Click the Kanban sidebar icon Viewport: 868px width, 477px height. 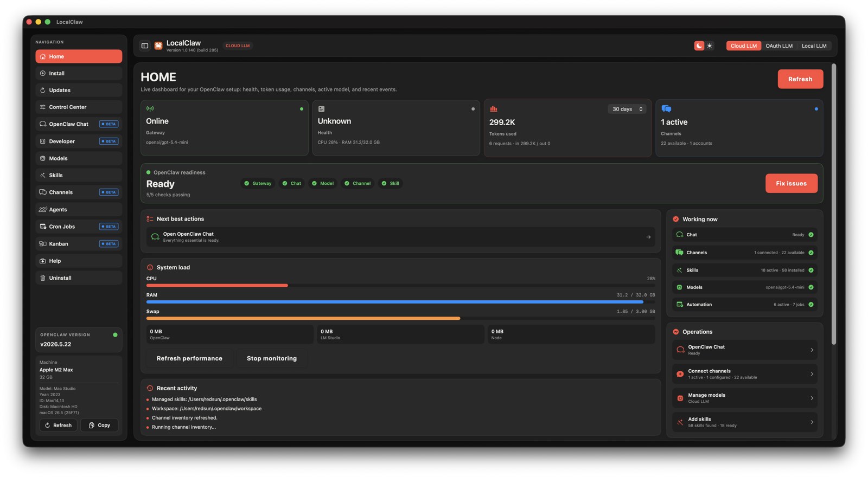(x=43, y=244)
